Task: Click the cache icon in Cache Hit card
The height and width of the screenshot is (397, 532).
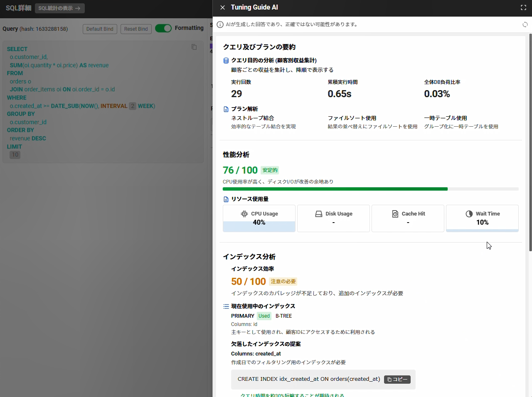Action: tap(395, 214)
